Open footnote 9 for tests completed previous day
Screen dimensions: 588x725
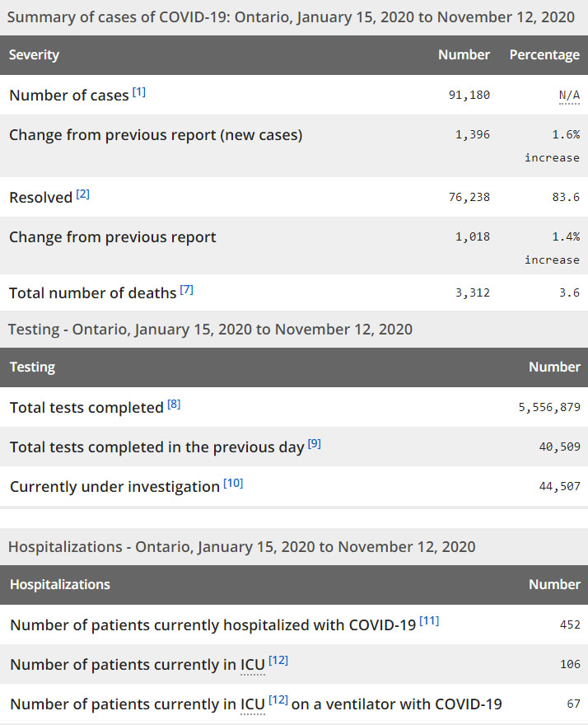(315, 444)
